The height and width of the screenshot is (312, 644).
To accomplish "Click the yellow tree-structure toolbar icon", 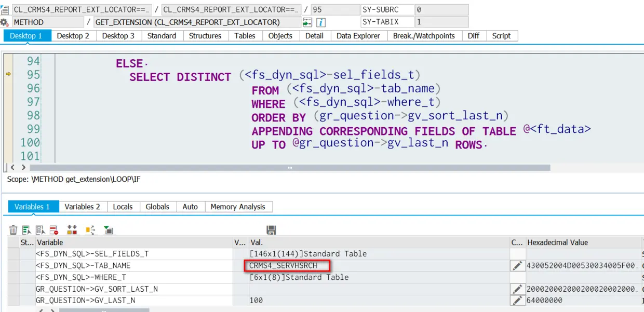I will pos(91,230).
